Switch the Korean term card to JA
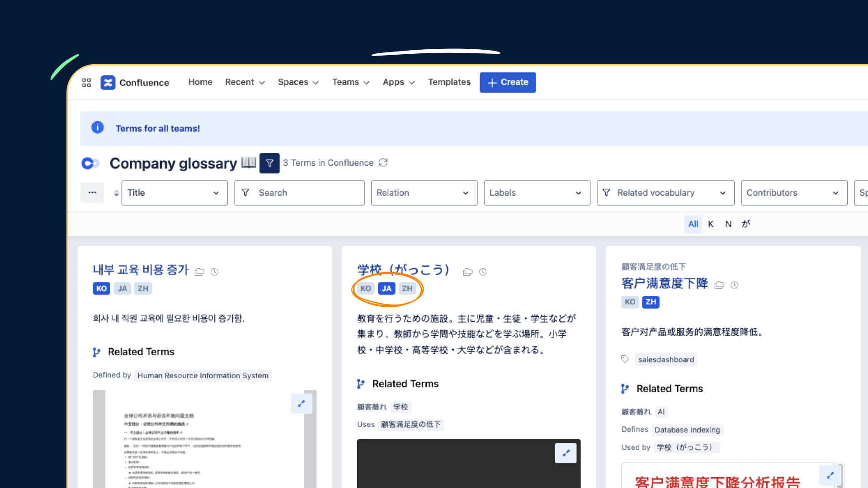 [122, 289]
